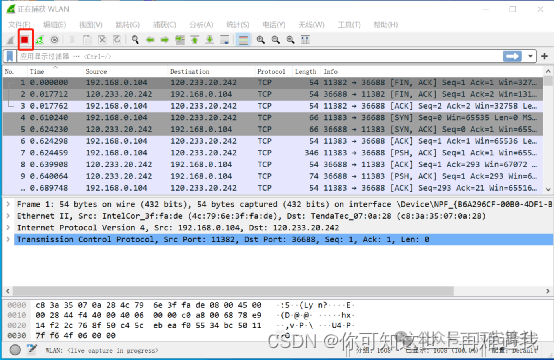Click the display filter input field
The width and height of the screenshot is (554, 360).
[x=260, y=56]
